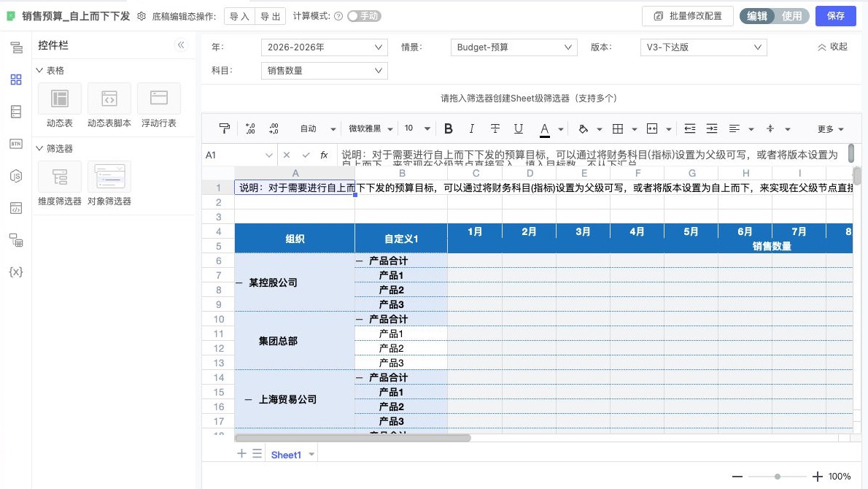Image resolution: width=868 pixels, height=489 pixels.
Task: Click the help icon beside 计算模式
Action: (x=338, y=16)
